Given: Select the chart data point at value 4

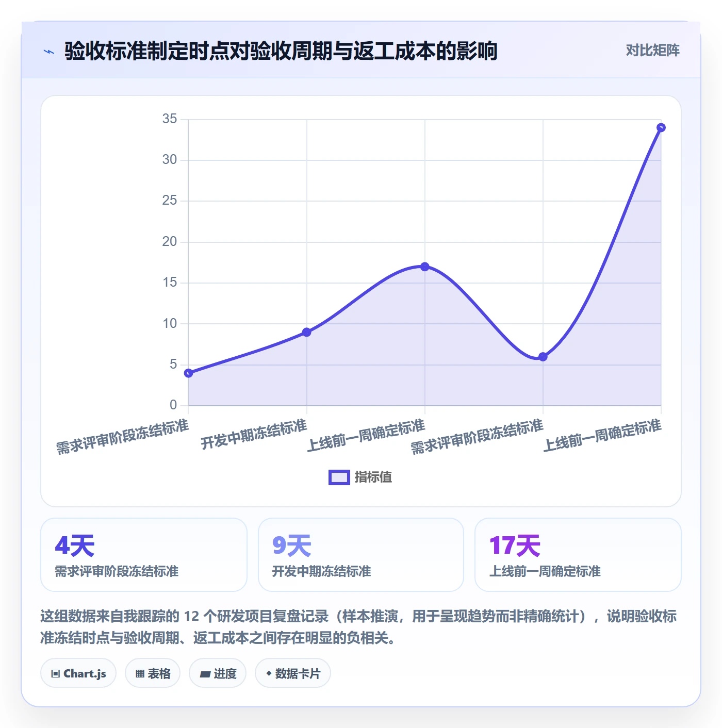Looking at the screenshot, I should 189,373.
